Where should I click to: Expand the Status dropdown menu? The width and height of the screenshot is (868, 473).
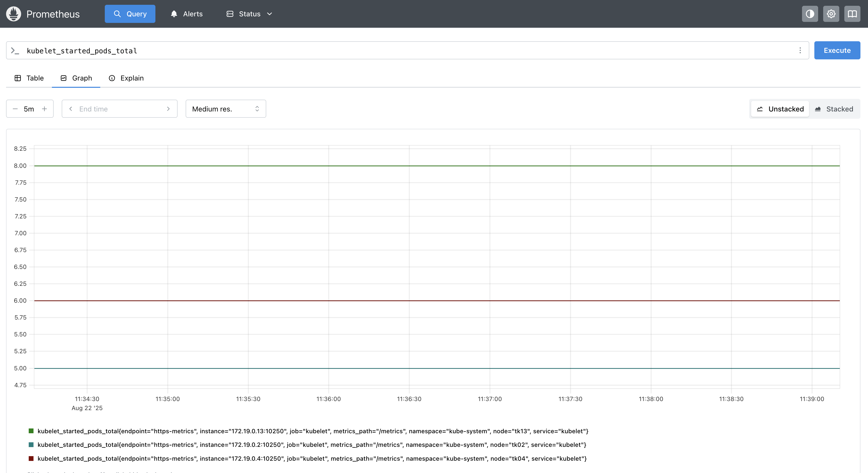[249, 14]
